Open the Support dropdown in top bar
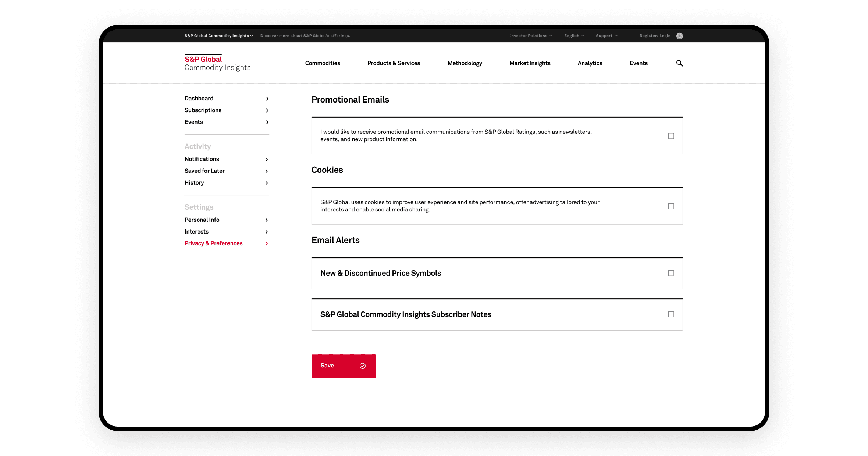868x456 pixels. pos(606,36)
